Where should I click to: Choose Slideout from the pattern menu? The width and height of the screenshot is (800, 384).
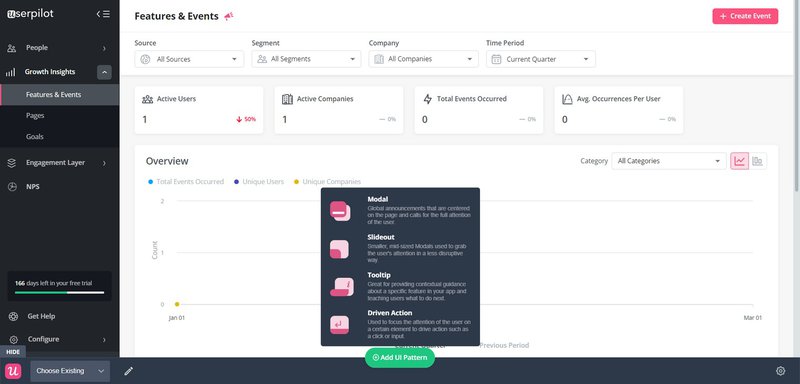pyautogui.click(x=401, y=249)
